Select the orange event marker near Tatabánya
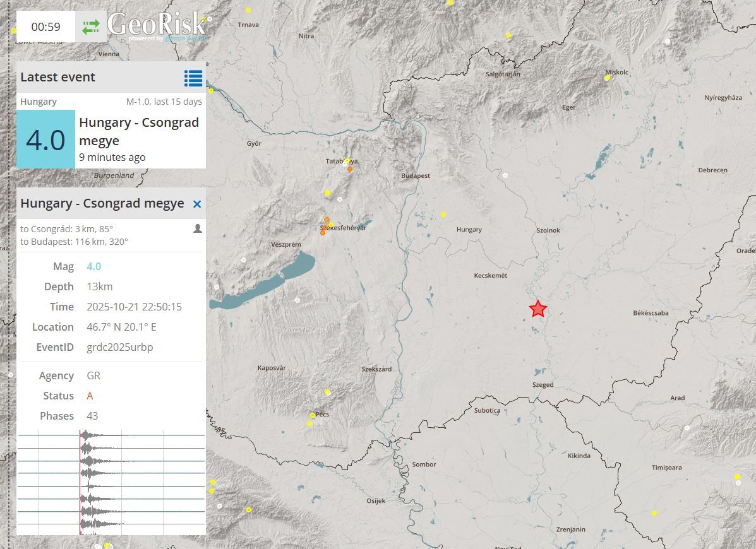This screenshot has width=756, height=549. click(x=350, y=169)
